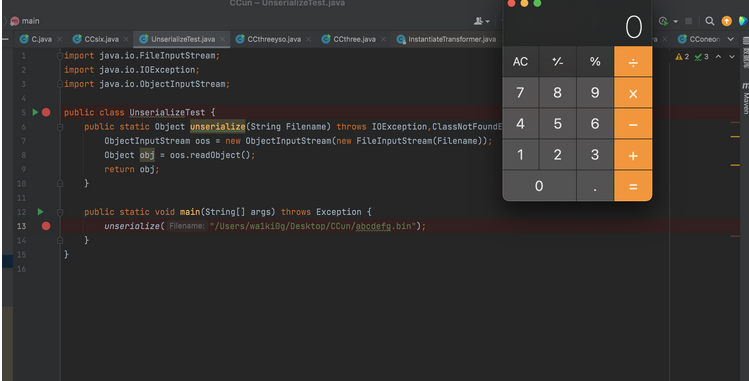Click the plus key in Calculator
749x381 pixels.
pyautogui.click(x=633, y=155)
